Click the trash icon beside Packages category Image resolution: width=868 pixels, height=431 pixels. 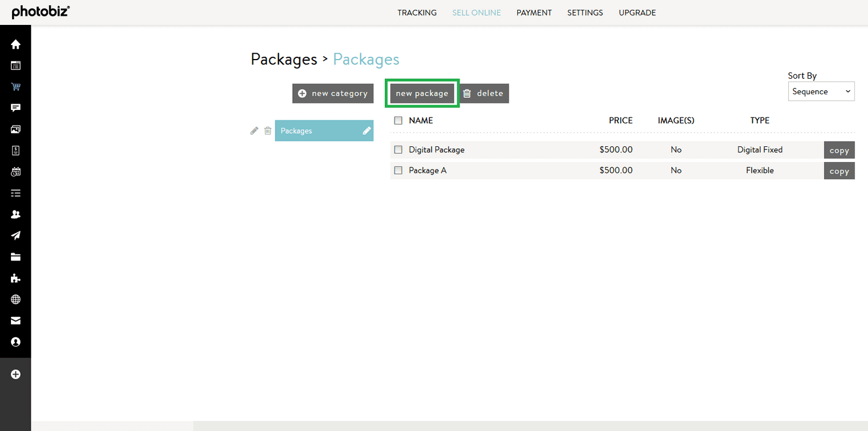click(267, 131)
